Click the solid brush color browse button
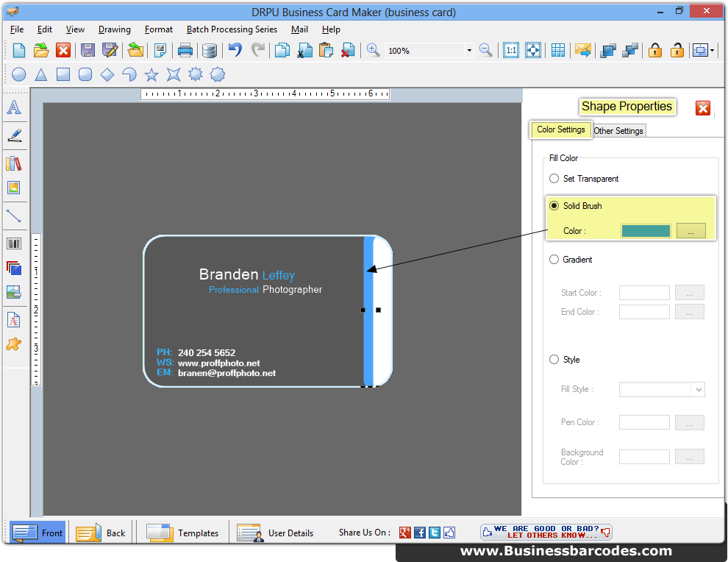This screenshot has width=728, height=562. tap(690, 231)
